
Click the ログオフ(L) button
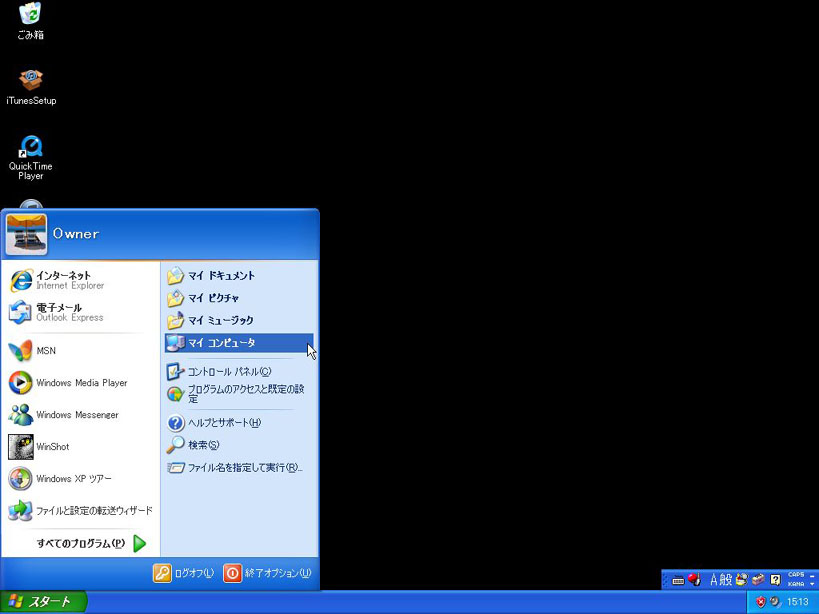184,573
